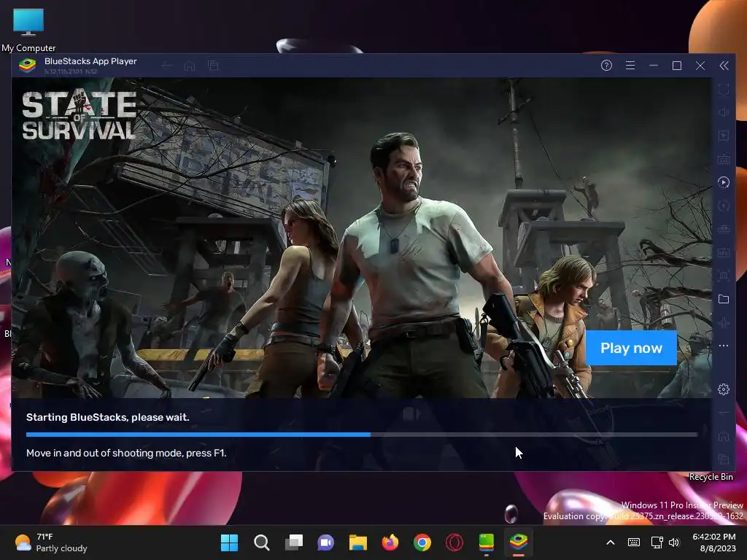
Task: Open the weather widget showing 71°F
Action: (x=51, y=542)
